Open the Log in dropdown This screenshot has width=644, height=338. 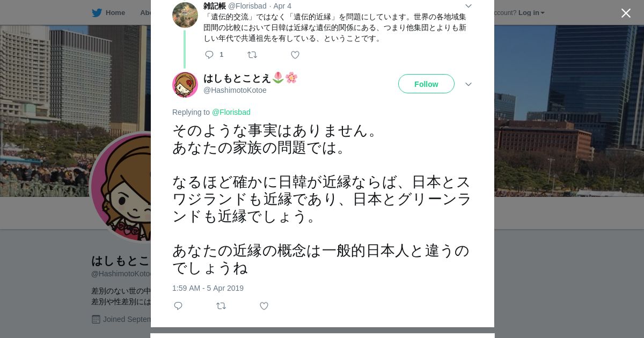(531, 13)
